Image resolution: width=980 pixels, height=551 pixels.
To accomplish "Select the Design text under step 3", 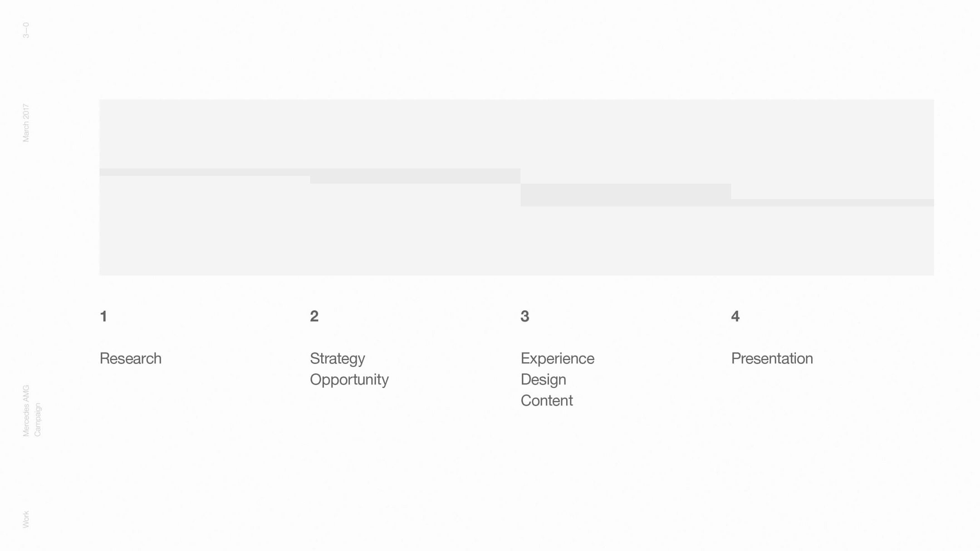I will [543, 379].
